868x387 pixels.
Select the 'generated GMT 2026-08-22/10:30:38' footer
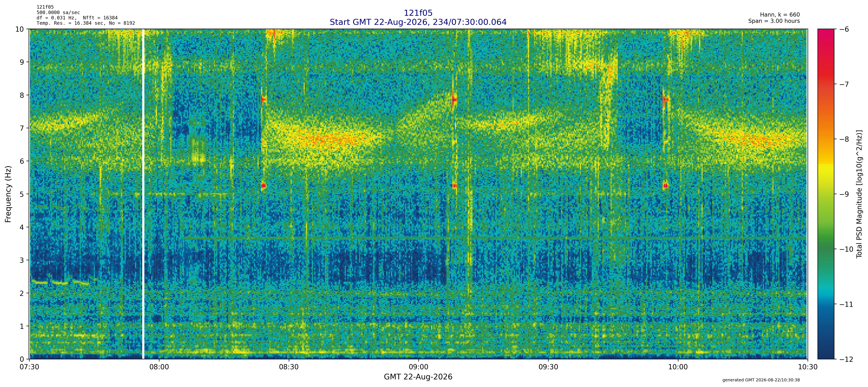[761, 380]
